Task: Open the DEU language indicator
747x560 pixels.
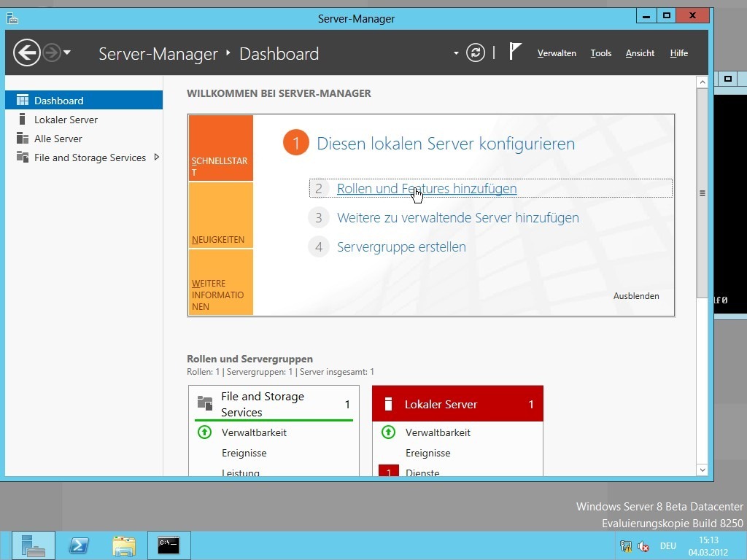Action: point(668,546)
